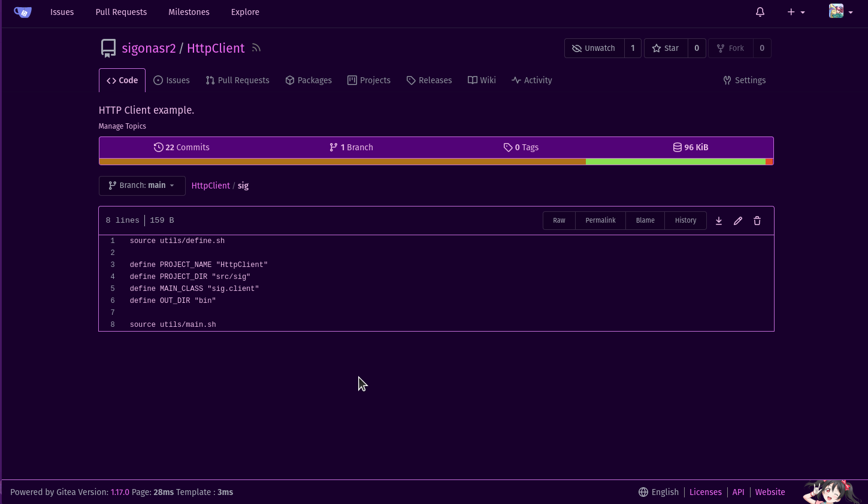Click the repository book icon beside sigonasr2
868x504 pixels.
[x=108, y=48]
